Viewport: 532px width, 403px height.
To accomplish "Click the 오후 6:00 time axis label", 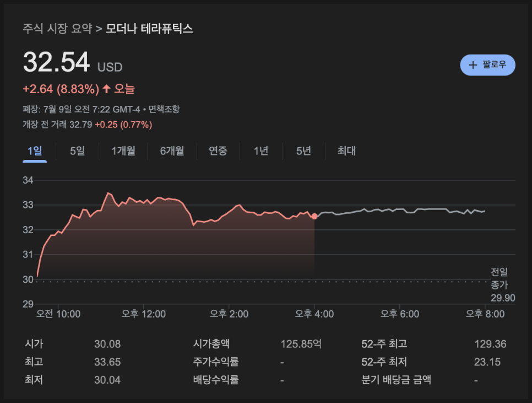I will coord(400,314).
